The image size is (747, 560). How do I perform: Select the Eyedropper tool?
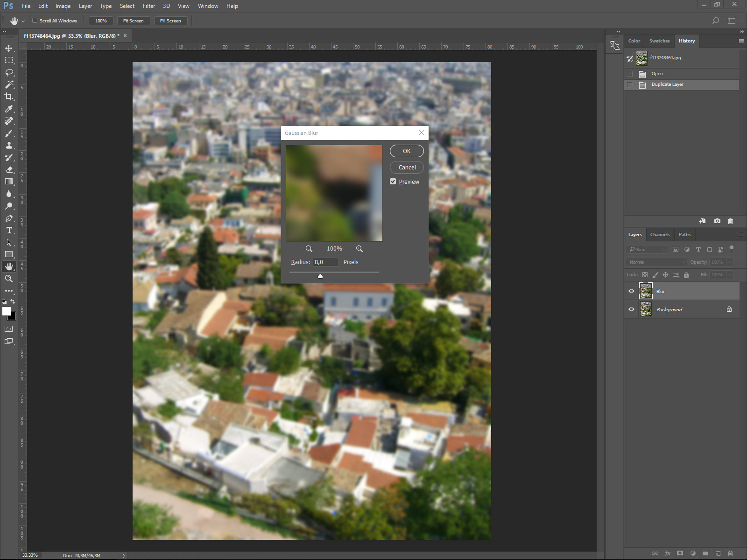pos(9,109)
